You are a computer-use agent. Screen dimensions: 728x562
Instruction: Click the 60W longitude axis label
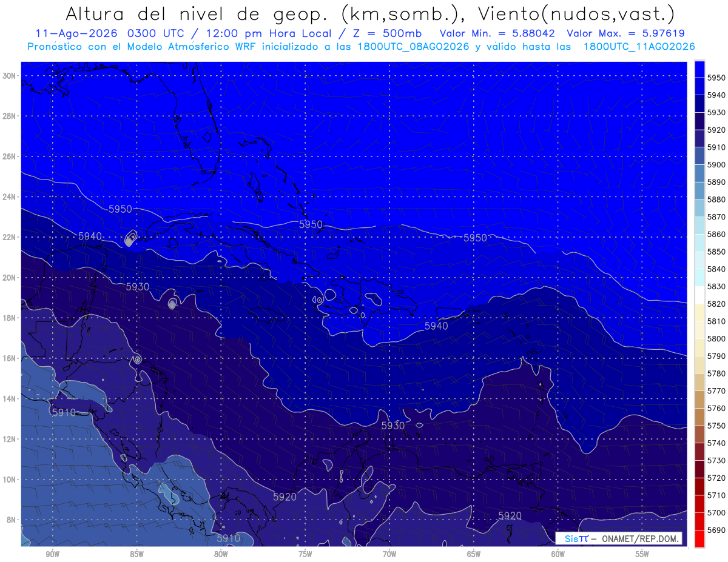(x=558, y=554)
